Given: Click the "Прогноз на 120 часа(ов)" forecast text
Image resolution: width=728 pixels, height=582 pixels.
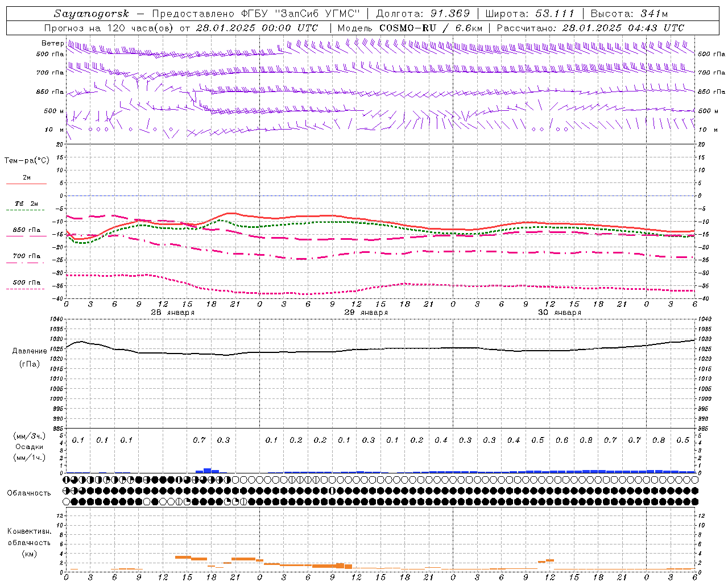Looking at the screenshot, I should 110,28.
